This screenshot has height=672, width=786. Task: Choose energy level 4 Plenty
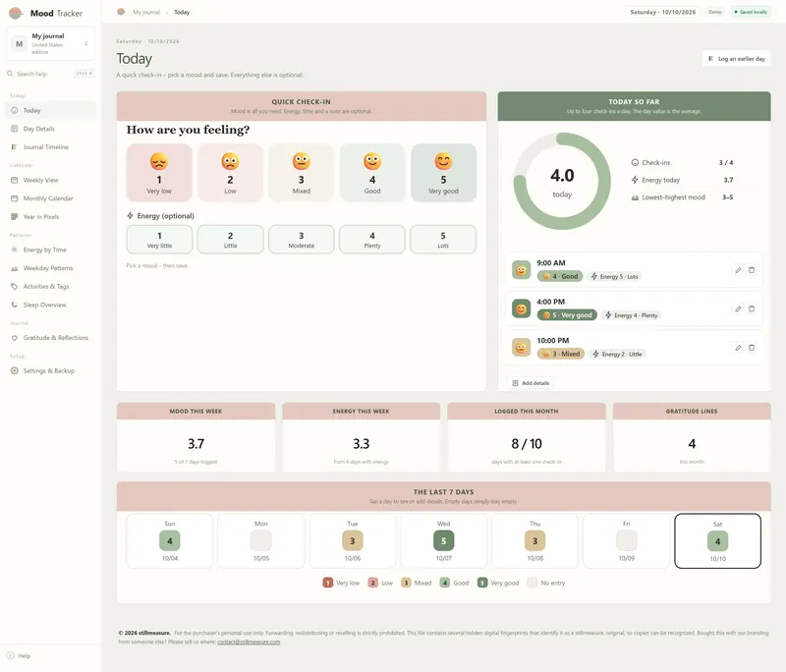tap(372, 240)
